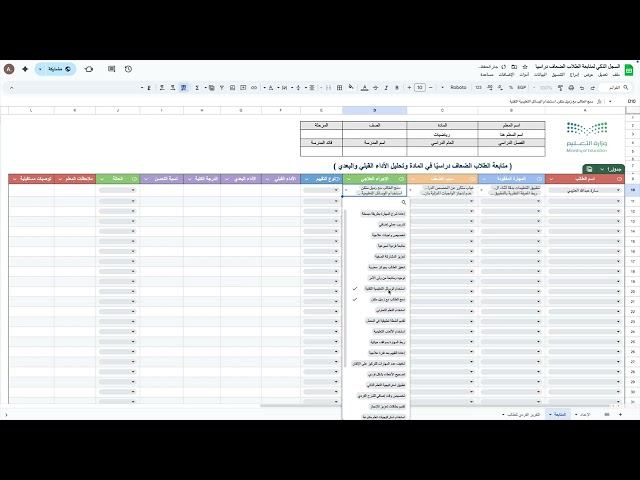Screen dimensions: 640x480
Task: Open the Google Sheets home logo
Action: coord(629,70)
